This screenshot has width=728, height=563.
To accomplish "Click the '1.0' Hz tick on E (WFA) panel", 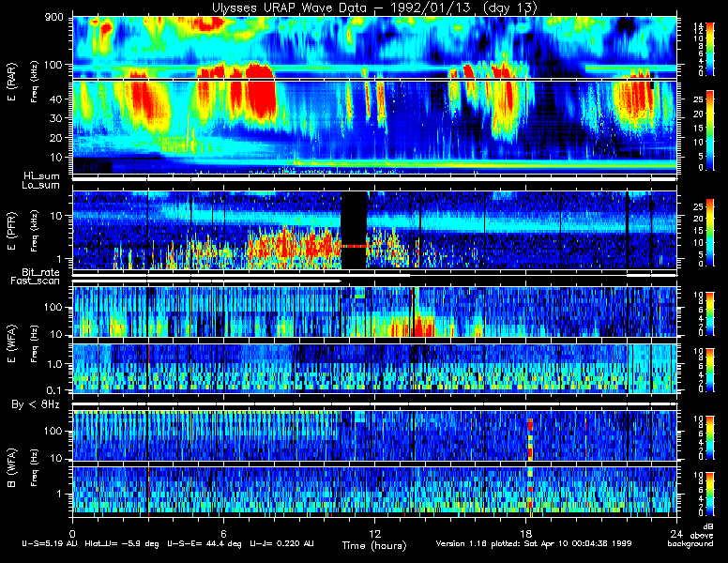I will [x=53, y=364].
